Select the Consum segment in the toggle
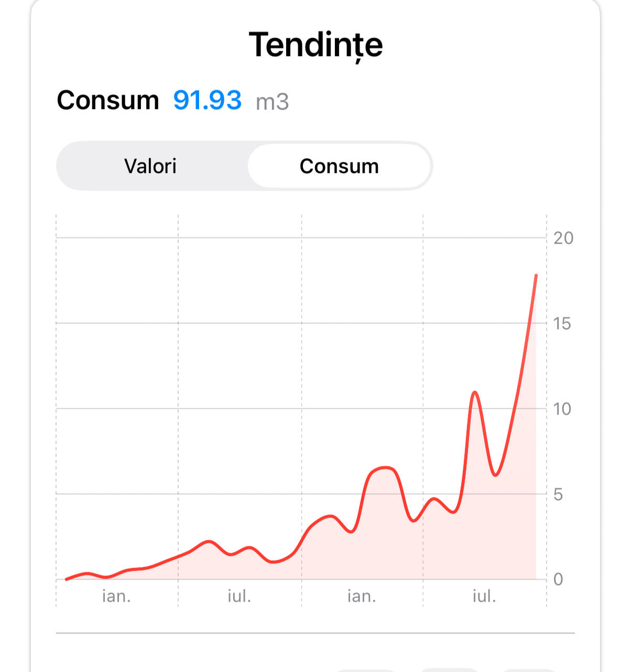Screen dimensions: 631x672 click(339, 166)
